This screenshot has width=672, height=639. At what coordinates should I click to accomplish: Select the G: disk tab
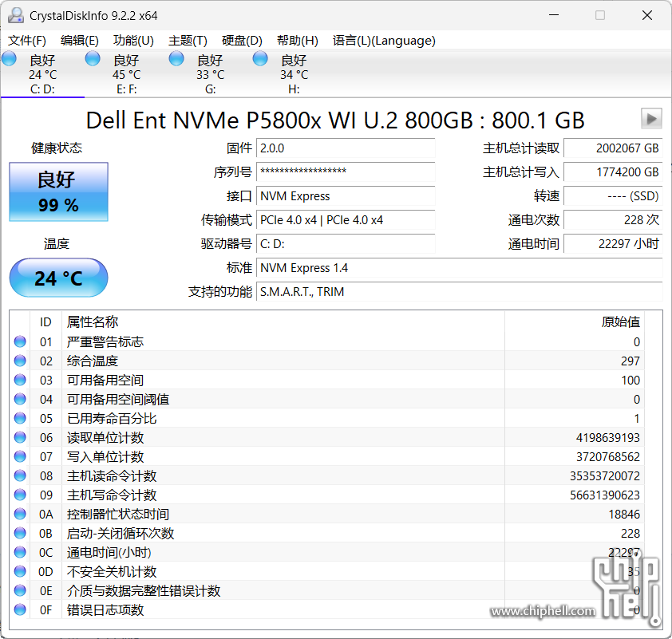click(210, 74)
